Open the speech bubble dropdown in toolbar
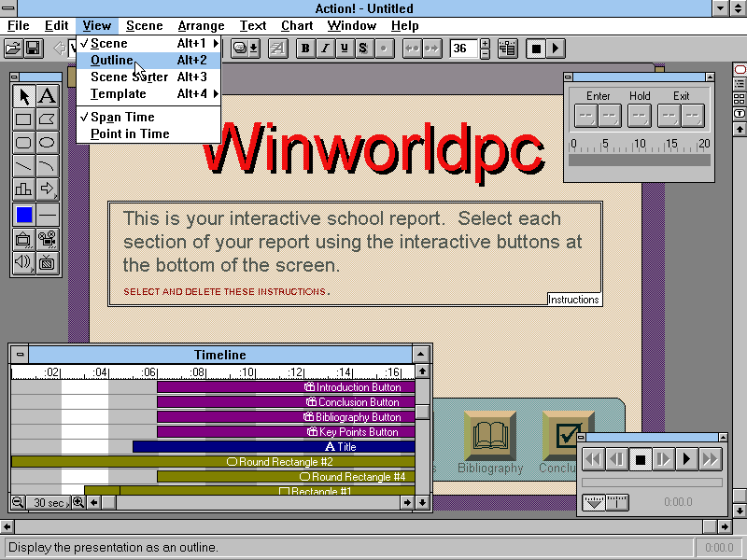This screenshot has height=560, width=747. point(246,49)
